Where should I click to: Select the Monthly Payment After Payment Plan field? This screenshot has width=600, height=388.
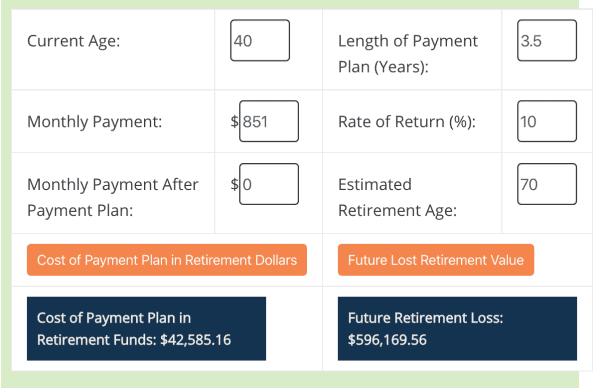269,184
